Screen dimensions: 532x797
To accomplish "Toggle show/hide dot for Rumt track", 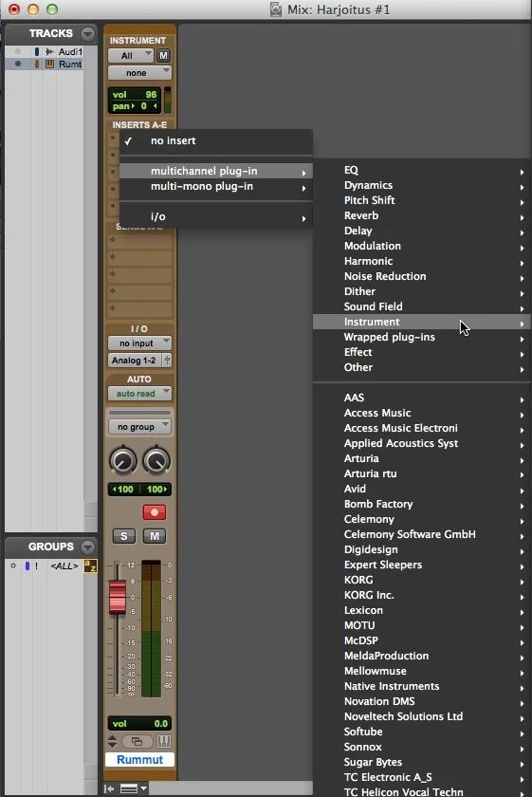I will (x=18, y=65).
